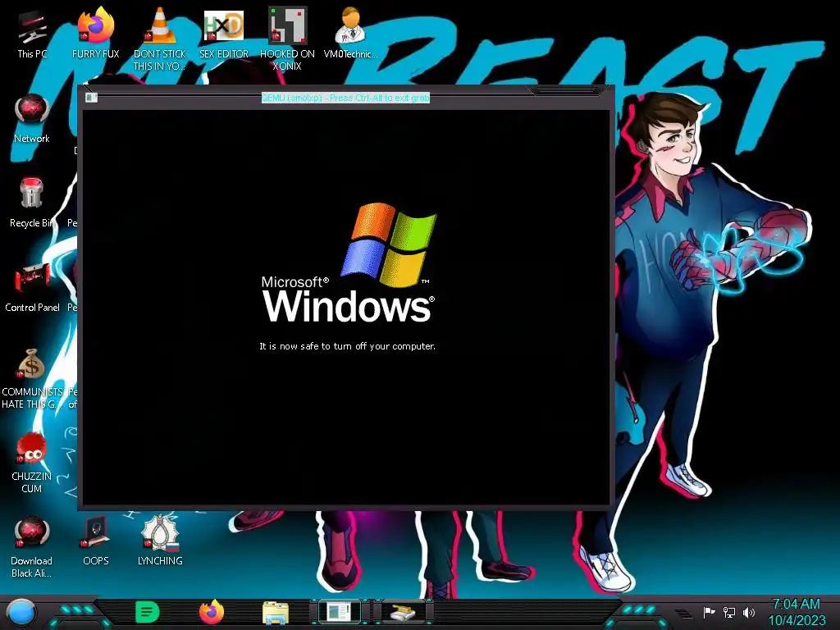The image size is (840, 630).
Task: Click the 'safe to turn off' message text
Action: pos(347,346)
